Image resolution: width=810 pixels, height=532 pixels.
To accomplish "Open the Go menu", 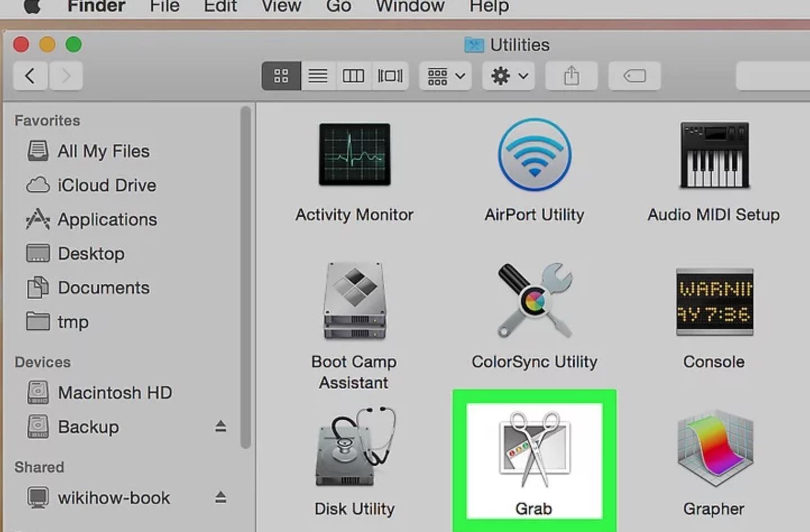I will pos(338,7).
